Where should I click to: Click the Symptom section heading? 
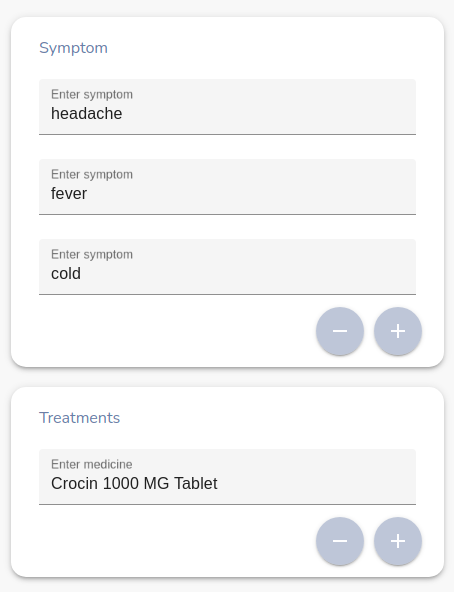click(73, 48)
